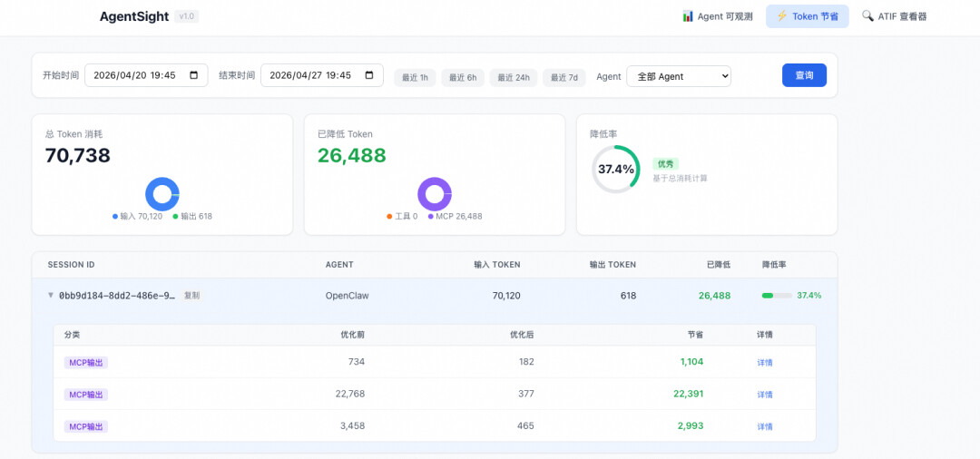
Task: Select the 最近 24h quick range
Action: point(513,77)
